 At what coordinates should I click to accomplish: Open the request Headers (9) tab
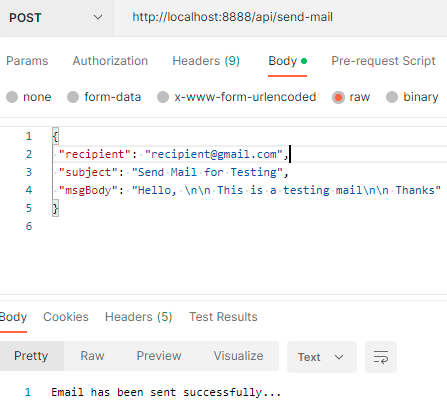tap(206, 61)
